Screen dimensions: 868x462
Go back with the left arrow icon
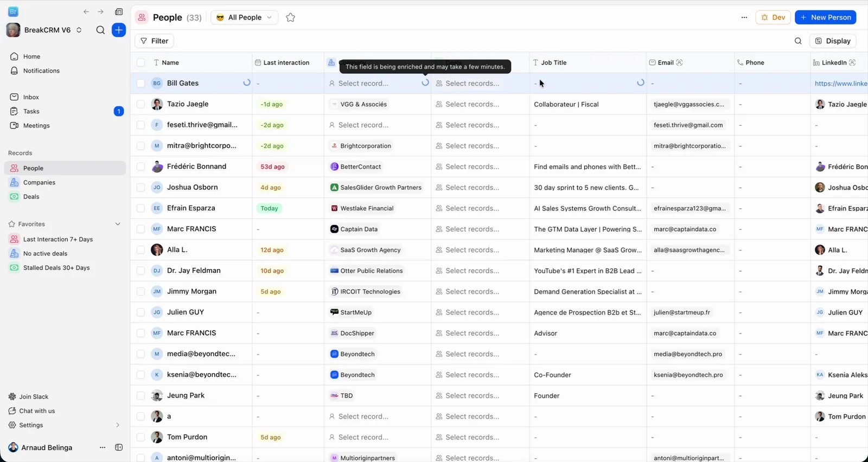[x=86, y=12]
